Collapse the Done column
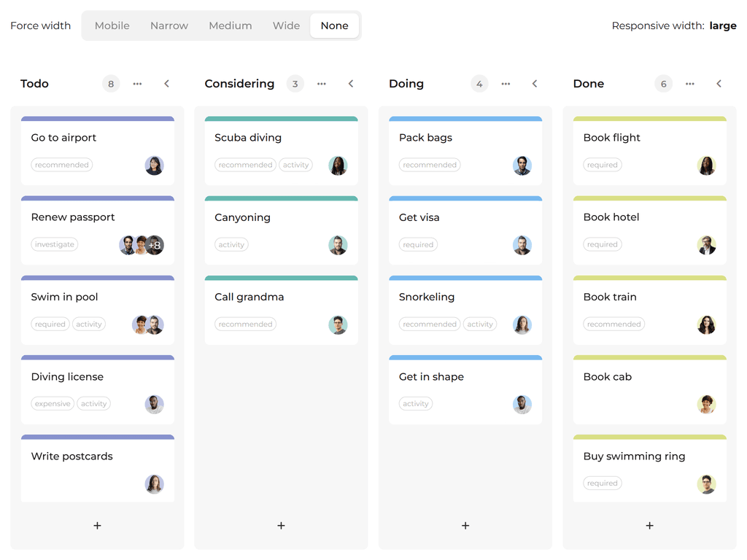This screenshot has height=560, width=747. point(719,84)
